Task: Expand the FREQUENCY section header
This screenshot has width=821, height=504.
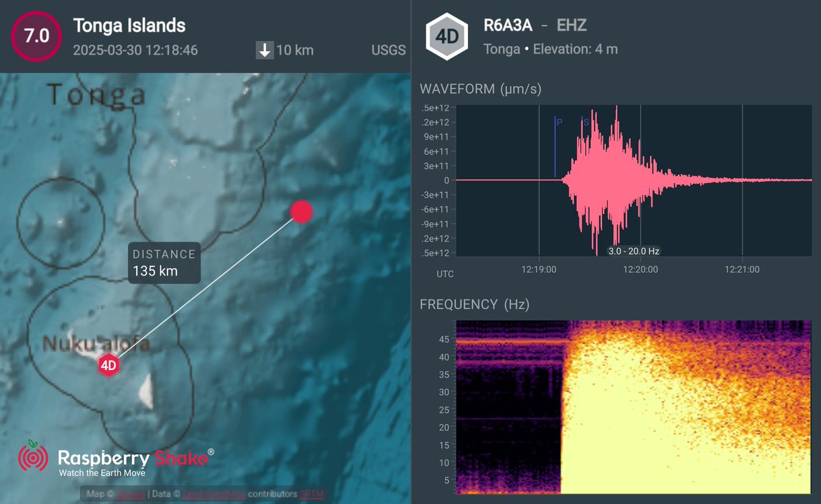Action: click(477, 305)
